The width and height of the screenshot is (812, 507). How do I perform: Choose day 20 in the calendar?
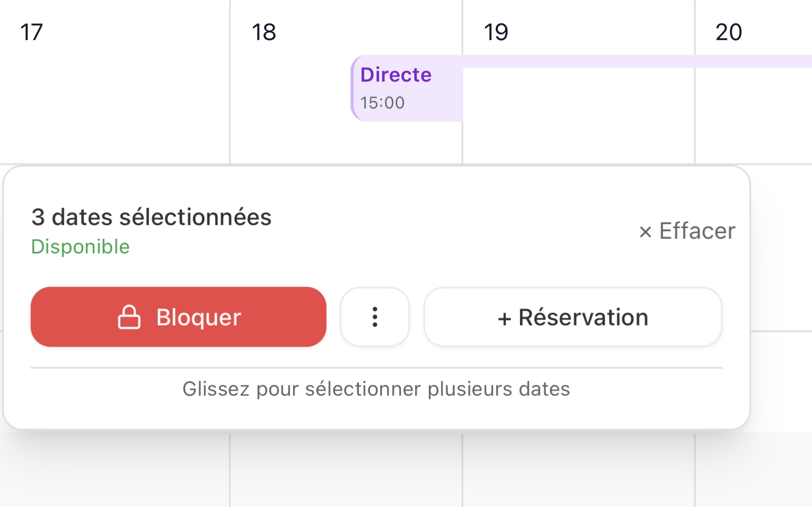click(728, 32)
